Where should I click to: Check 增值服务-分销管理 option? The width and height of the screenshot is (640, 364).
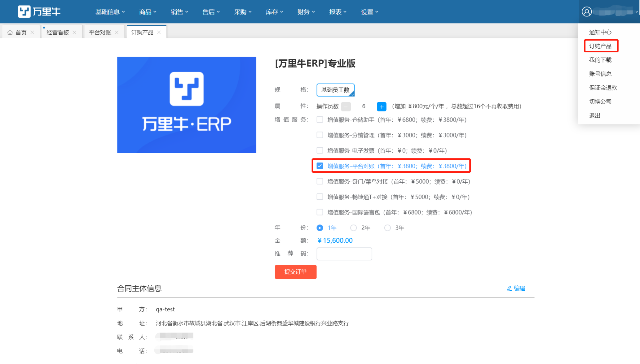[x=320, y=135]
